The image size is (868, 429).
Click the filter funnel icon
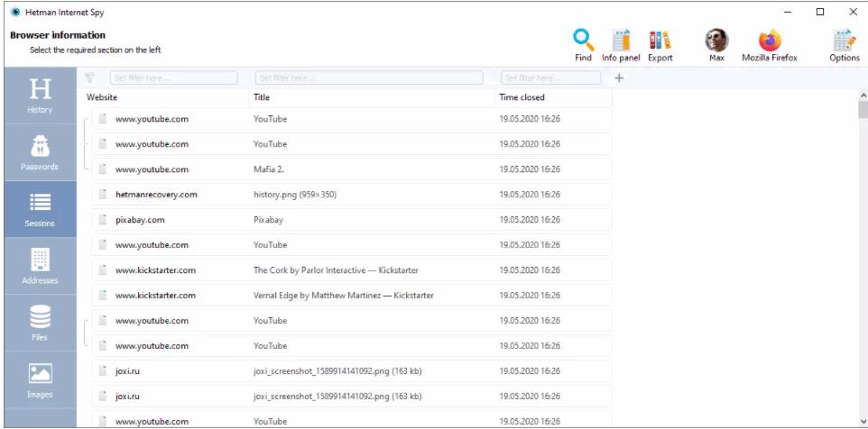(x=89, y=78)
